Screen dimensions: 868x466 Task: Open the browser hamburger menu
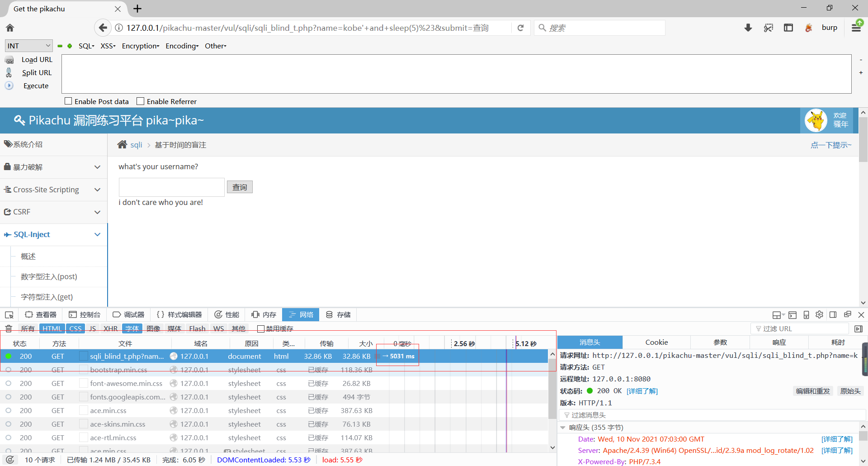pyautogui.click(x=856, y=28)
